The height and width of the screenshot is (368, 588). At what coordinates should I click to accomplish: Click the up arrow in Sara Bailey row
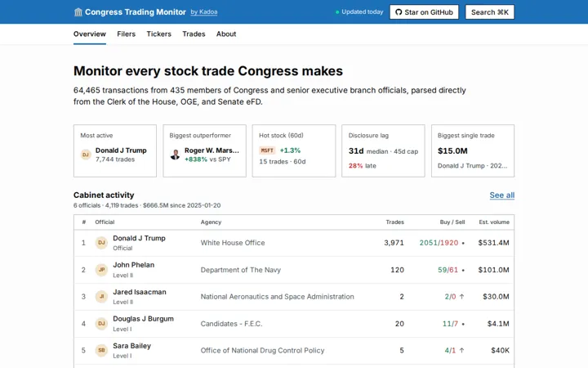(462, 350)
